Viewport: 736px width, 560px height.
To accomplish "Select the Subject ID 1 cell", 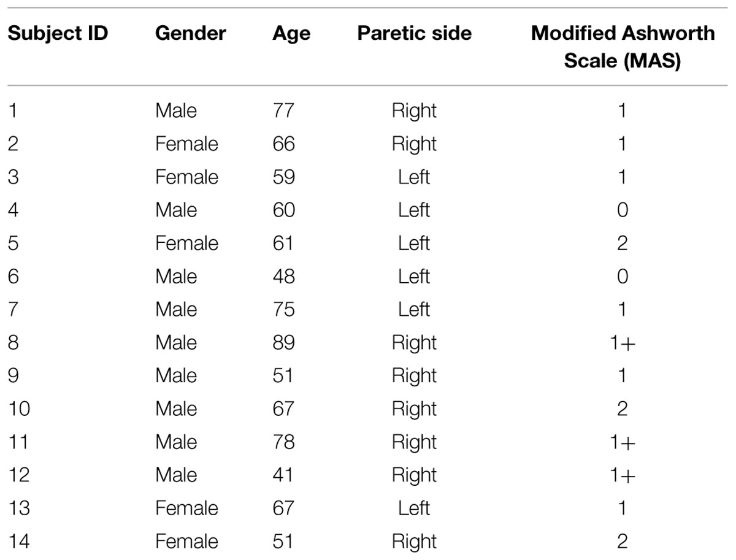I will point(12,111).
